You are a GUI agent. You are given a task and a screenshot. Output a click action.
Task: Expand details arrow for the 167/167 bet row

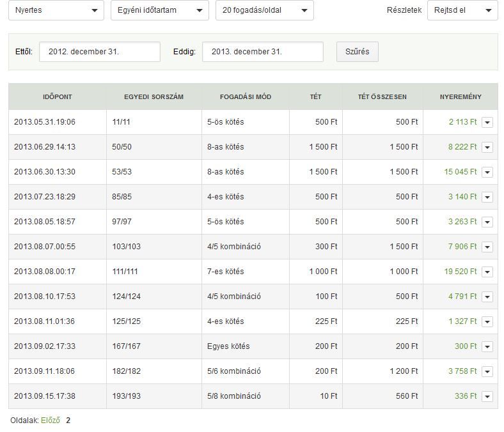click(487, 346)
